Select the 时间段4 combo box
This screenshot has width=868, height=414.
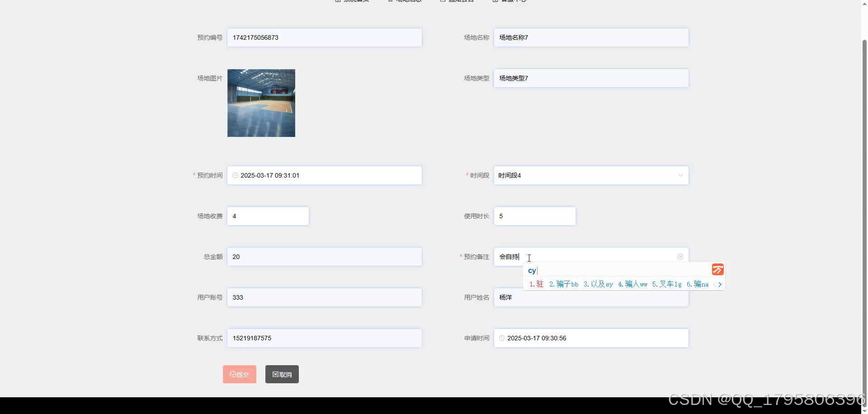coord(591,175)
